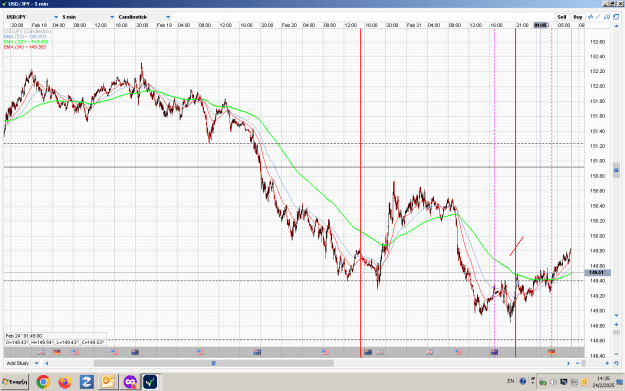Viewport: 625px width, 391px height.
Task: Click the Sell button
Action: coord(562,17)
